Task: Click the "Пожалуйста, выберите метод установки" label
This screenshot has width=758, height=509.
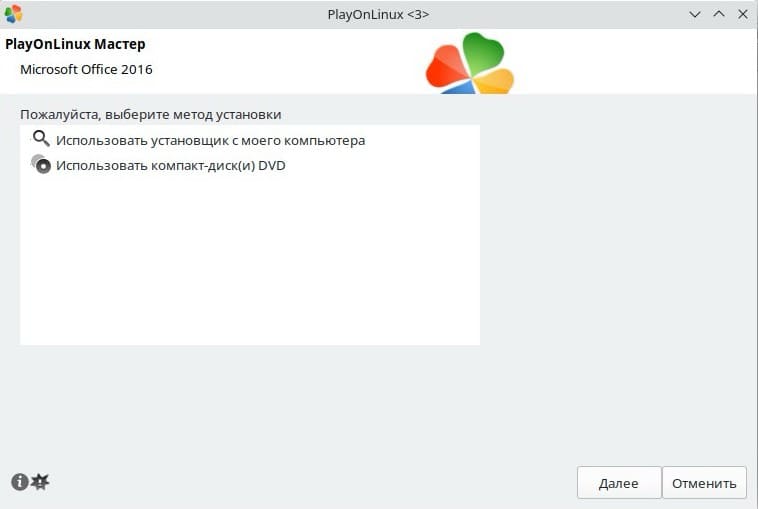Action: (x=150, y=114)
